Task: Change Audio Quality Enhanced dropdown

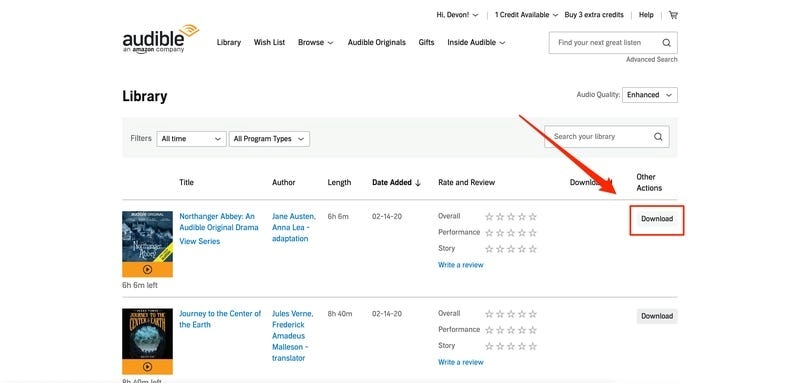Action: [x=649, y=95]
